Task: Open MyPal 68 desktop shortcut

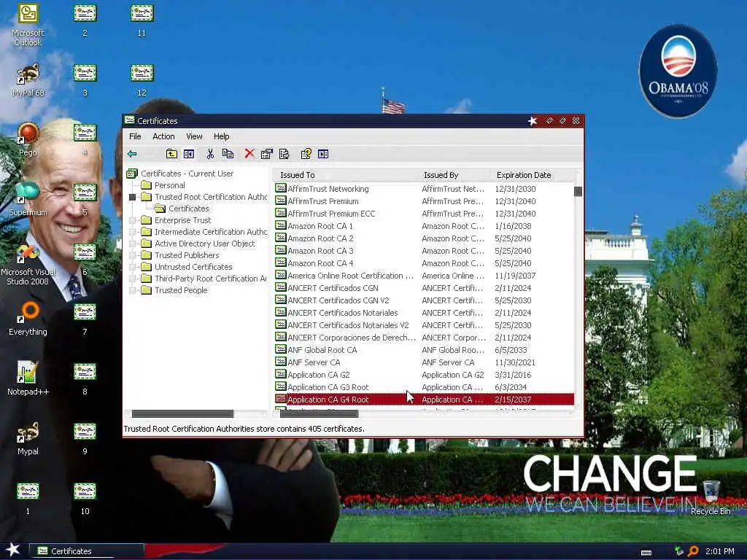Action: (x=28, y=80)
